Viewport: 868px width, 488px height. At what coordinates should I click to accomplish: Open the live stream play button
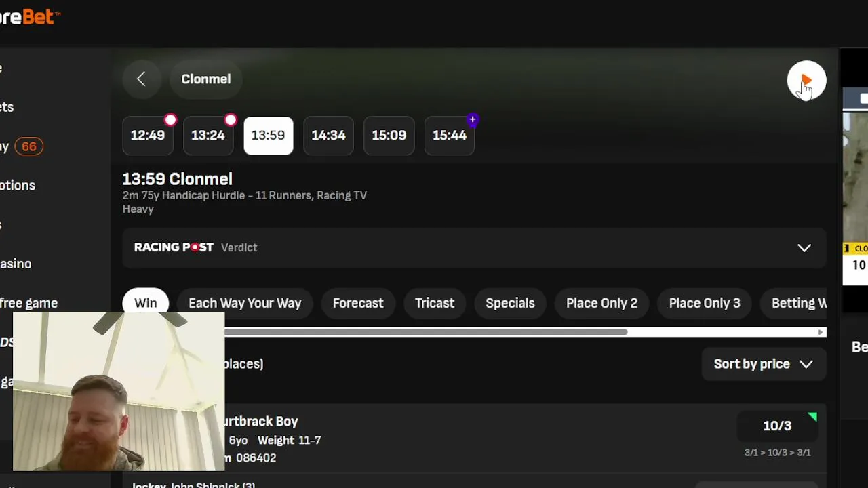[806, 81]
